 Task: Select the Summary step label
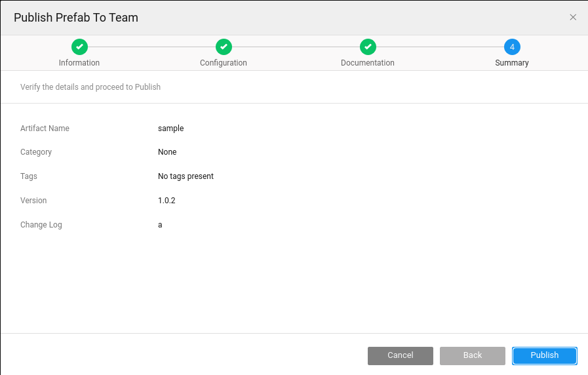pyautogui.click(x=512, y=63)
